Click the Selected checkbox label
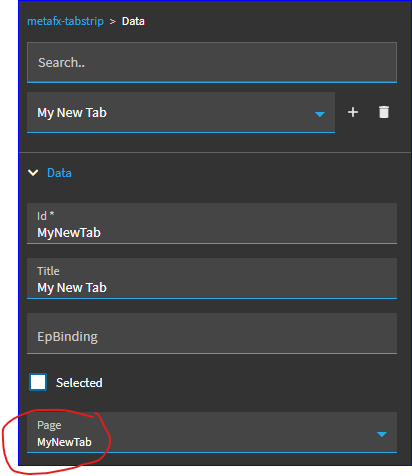Screen dimensions: 412x476 pyautogui.click(x=79, y=383)
